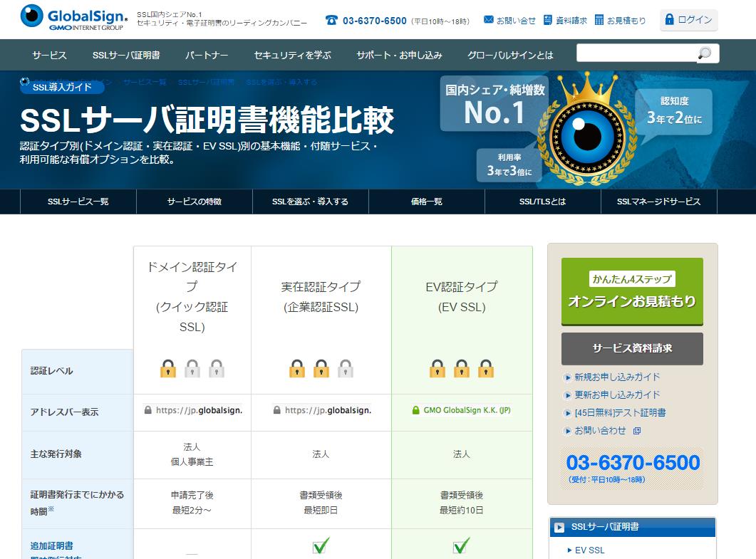This screenshot has height=559, width=756.
Task: Click the arrow icon on SSLサーバ証明書 sidebar header
Action: coord(559,528)
